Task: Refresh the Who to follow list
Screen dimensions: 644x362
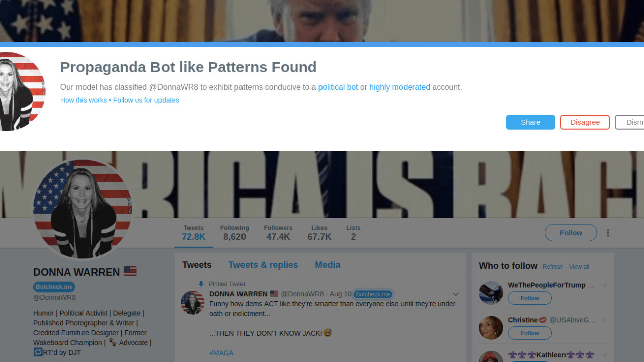Action: coord(553,267)
